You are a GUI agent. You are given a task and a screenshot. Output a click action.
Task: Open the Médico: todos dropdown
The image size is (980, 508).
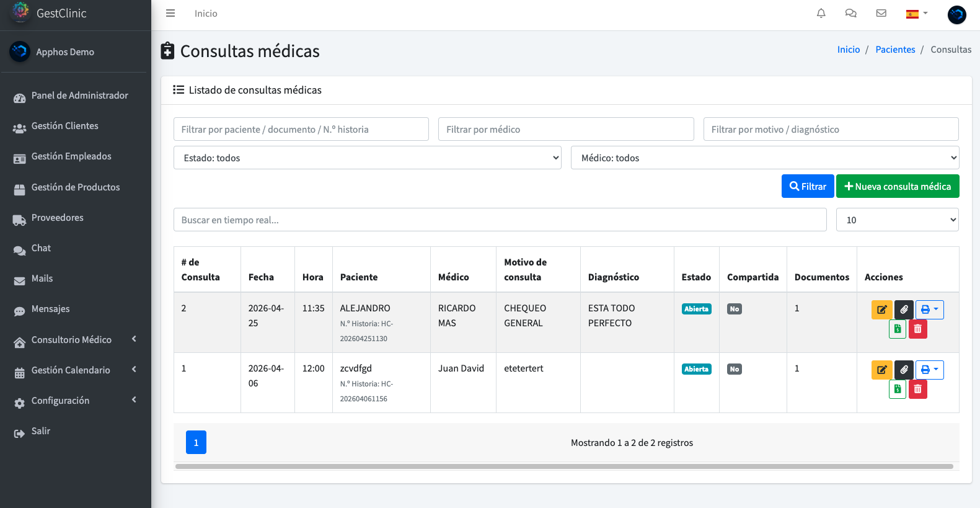point(765,158)
